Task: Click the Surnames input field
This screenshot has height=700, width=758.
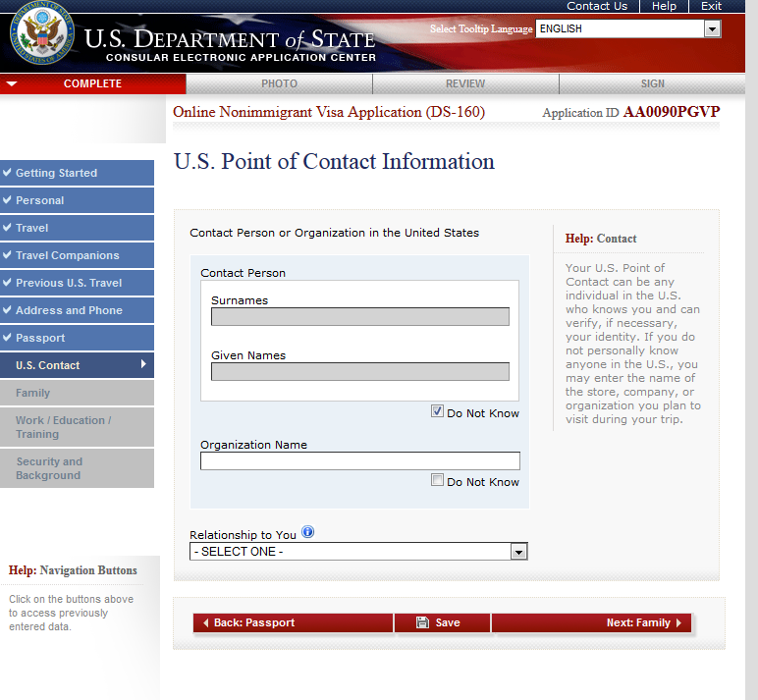Action: 360,317
